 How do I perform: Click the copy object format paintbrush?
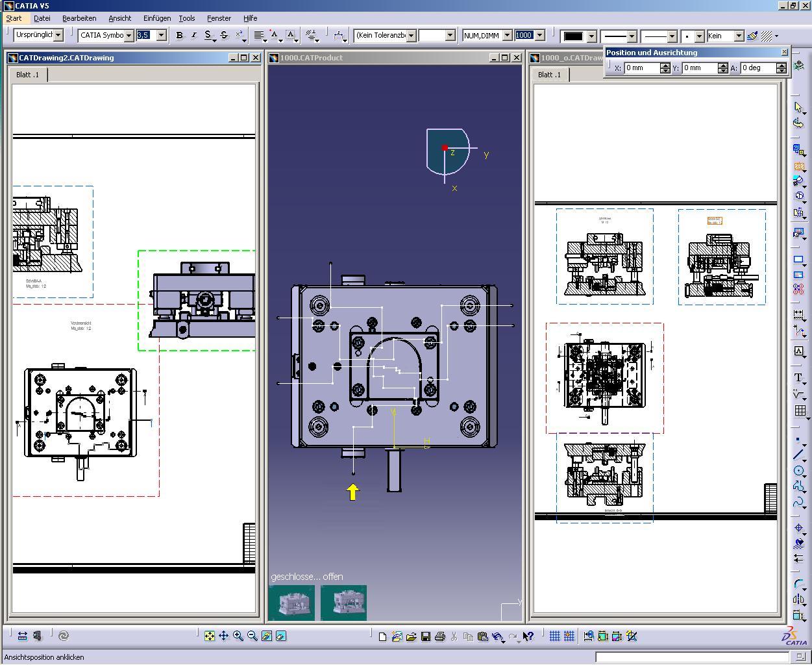coord(752,36)
